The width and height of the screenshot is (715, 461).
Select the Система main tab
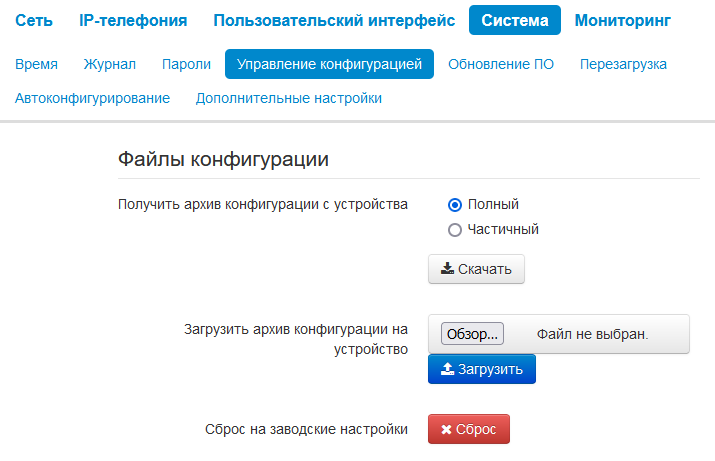(515, 20)
